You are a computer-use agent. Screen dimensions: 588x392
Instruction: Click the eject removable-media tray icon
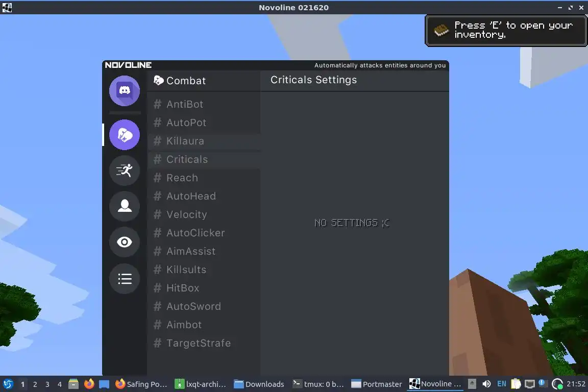click(472, 384)
